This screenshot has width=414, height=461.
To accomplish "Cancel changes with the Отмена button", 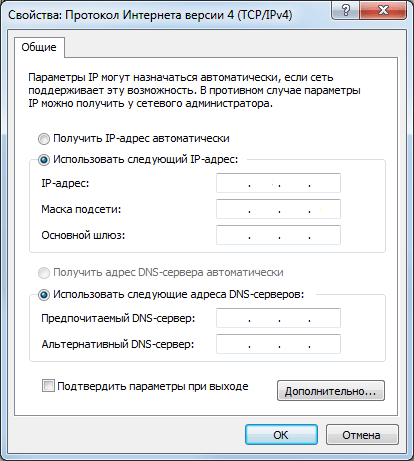I will coord(362,435).
